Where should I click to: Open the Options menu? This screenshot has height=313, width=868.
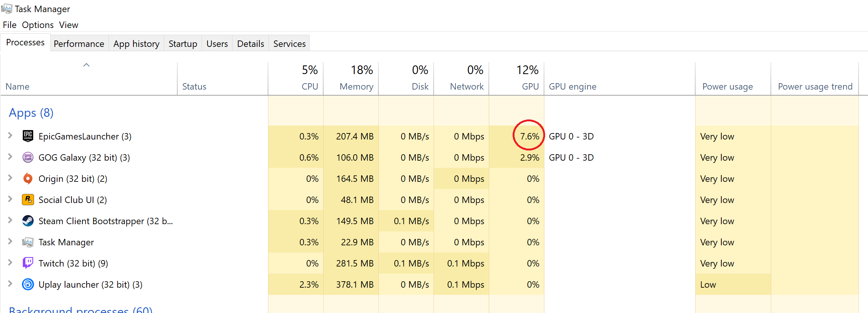(38, 25)
